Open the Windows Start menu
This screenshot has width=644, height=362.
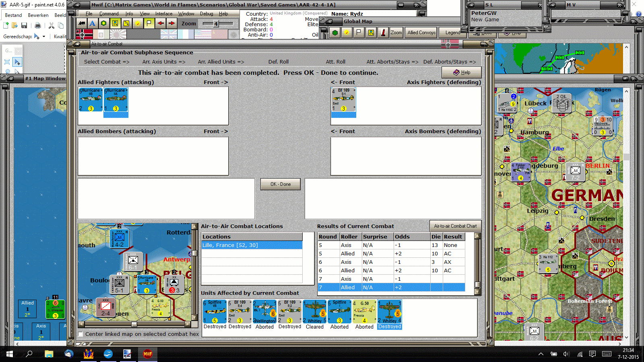click(x=10, y=354)
